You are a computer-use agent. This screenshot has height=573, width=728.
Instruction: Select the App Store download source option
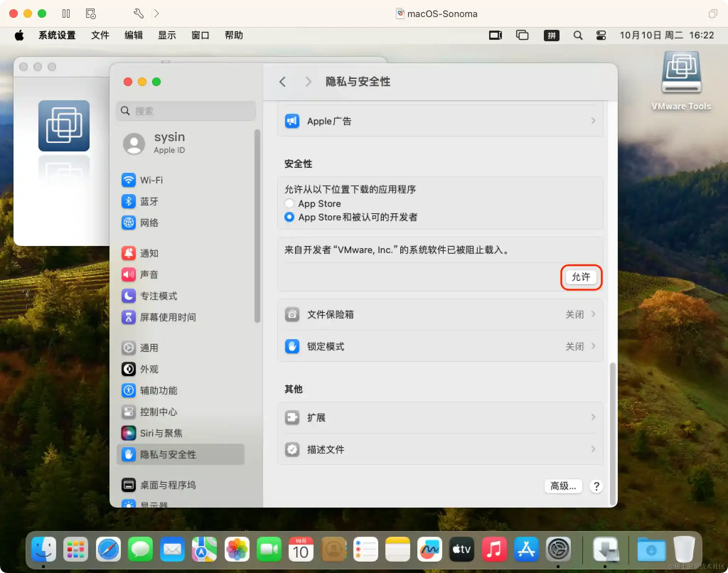tap(289, 203)
